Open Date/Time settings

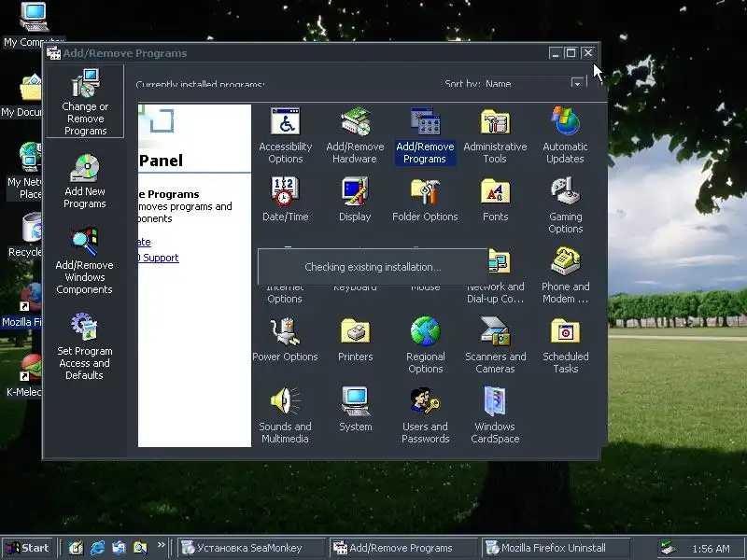[286, 199]
